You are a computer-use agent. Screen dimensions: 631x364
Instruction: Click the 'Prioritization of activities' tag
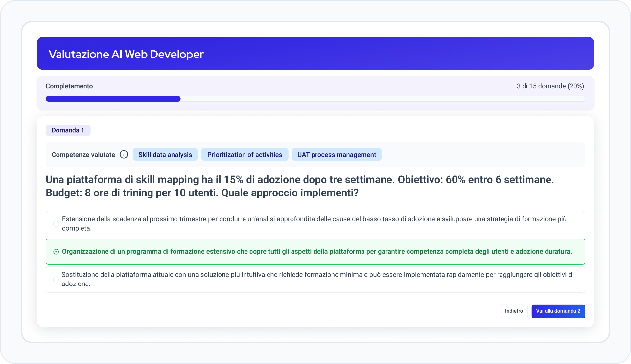point(245,155)
